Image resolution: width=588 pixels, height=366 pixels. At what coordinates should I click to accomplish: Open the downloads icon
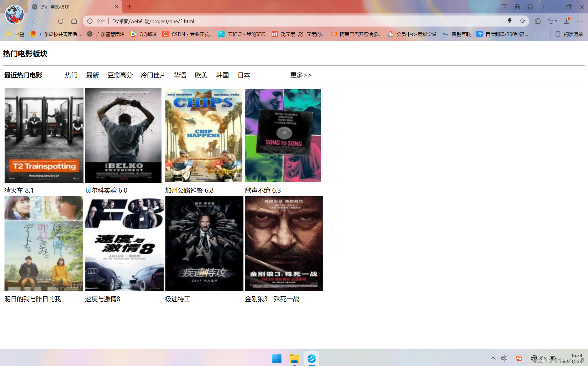click(567, 21)
